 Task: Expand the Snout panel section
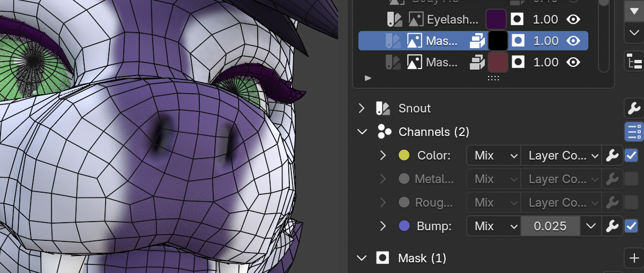(x=362, y=109)
